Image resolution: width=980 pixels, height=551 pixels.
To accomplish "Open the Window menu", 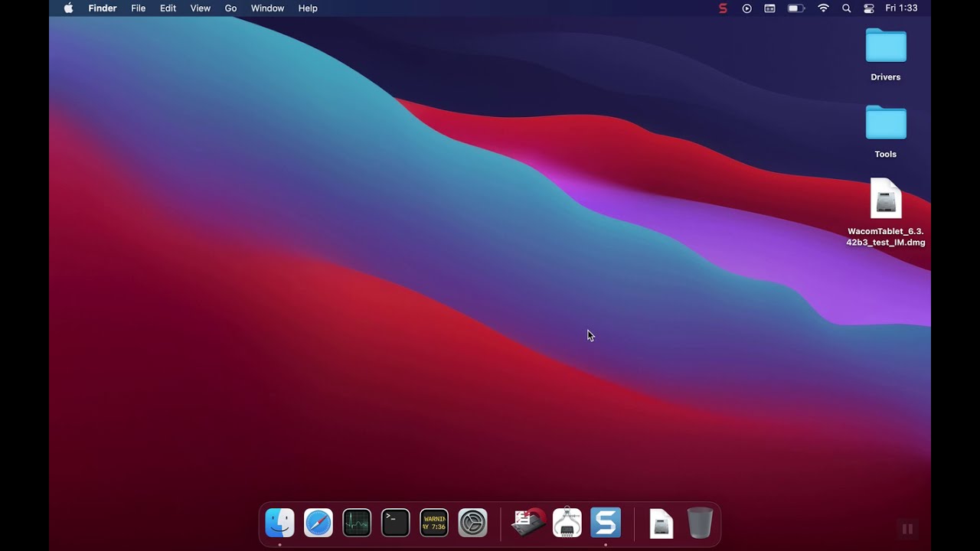I will pyautogui.click(x=267, y=8).
